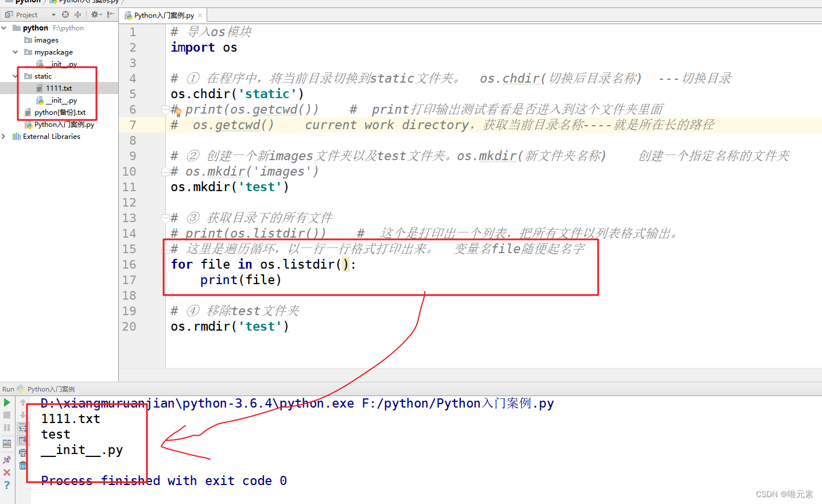Click the Rerun green play icon

point(7,402)
